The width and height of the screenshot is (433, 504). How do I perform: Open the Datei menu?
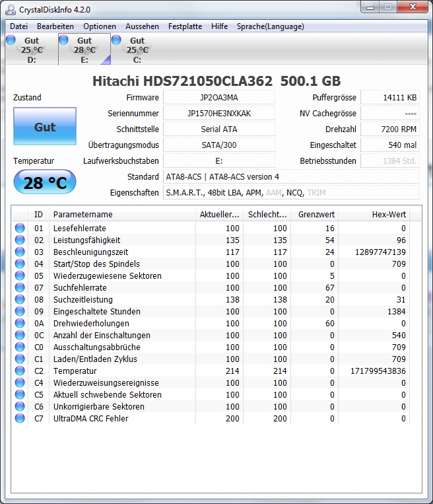[x=18, y=26]
